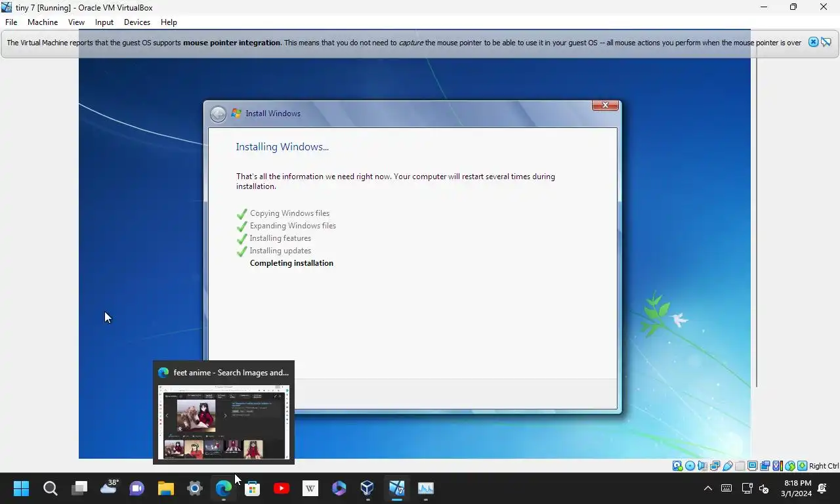Select the running tiny 7 VM taskbar icon

point(397,488)
